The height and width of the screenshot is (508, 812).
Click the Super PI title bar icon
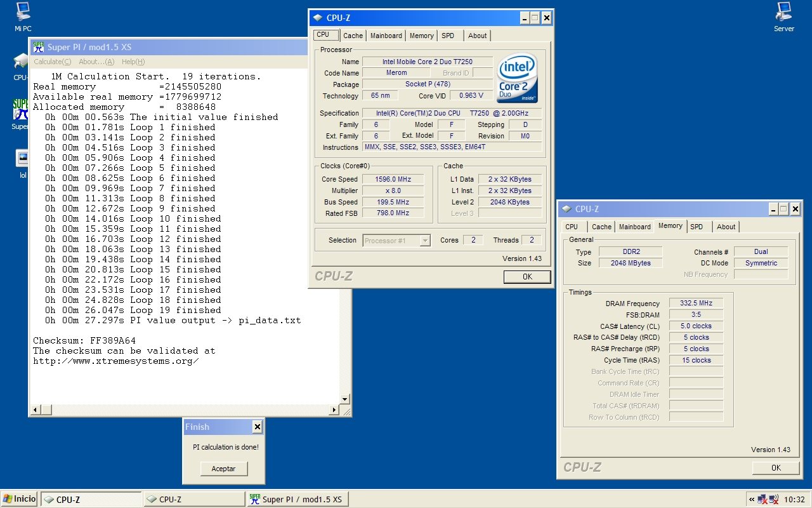(38, 47)
